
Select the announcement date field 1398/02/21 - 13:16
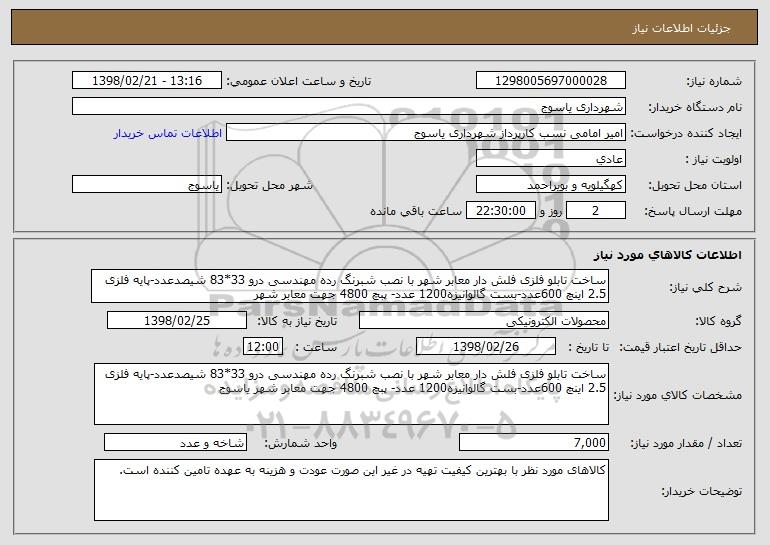point(147,81)
